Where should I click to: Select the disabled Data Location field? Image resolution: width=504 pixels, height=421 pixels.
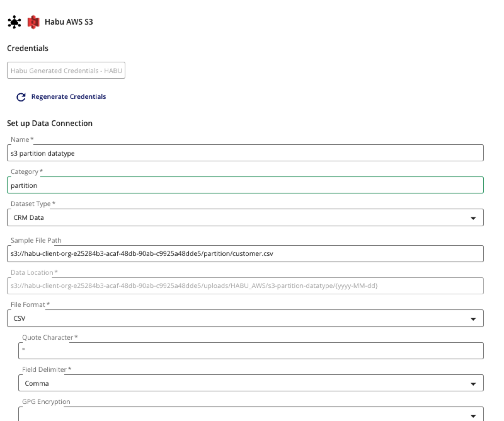click(245, 286)
